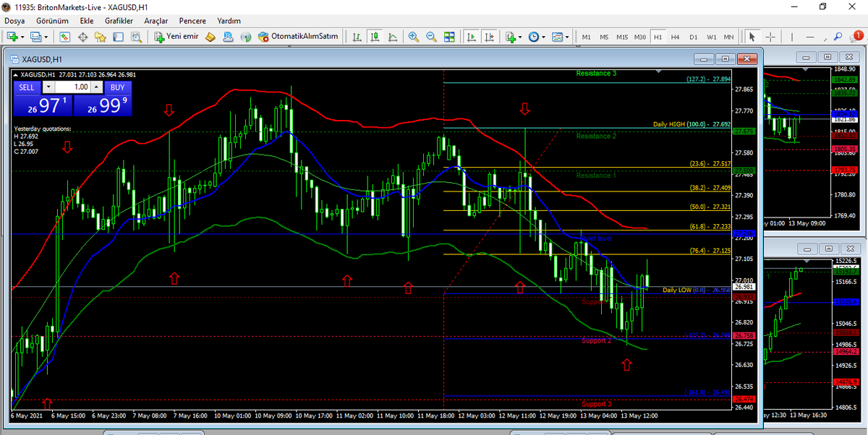The width and height of the screenshot is (868, 435).
Task: Open the Grafikler menu
Action: [x=119, y=21]
